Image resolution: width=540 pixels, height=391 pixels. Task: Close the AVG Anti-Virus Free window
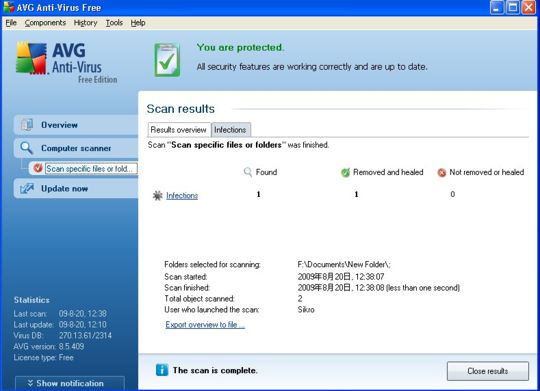coord(529,7)
